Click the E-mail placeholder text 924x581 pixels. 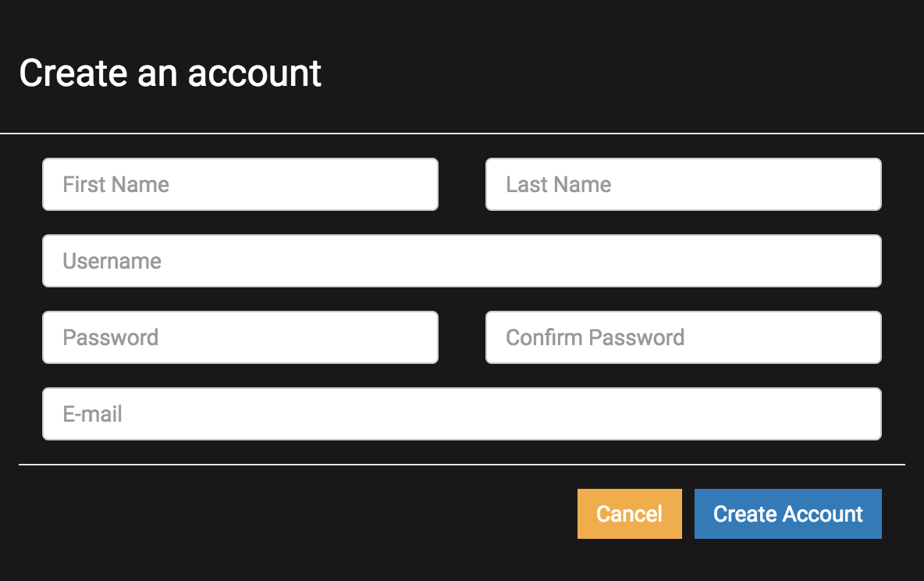[x=93, y=414]
